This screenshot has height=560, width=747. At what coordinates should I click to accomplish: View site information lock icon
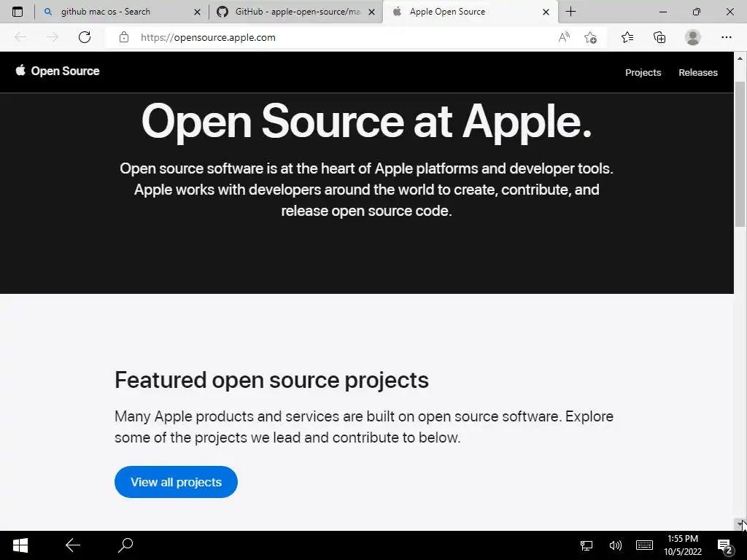124,37
